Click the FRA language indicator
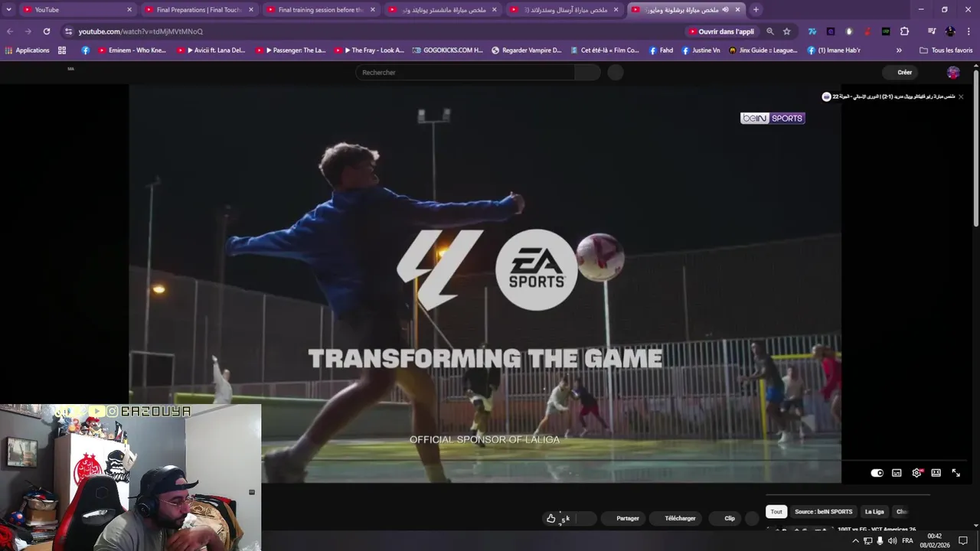 click(x=908, y=541)
